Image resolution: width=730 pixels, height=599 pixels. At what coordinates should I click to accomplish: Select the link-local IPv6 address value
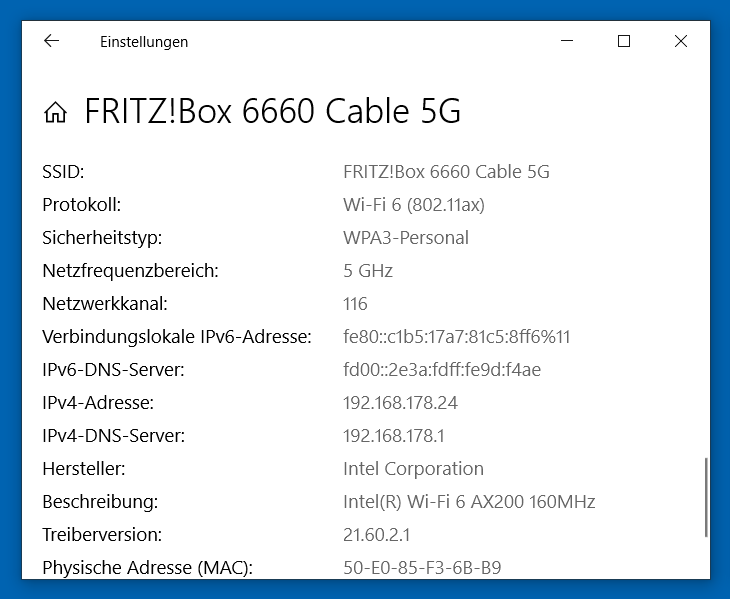pos(456,337)
